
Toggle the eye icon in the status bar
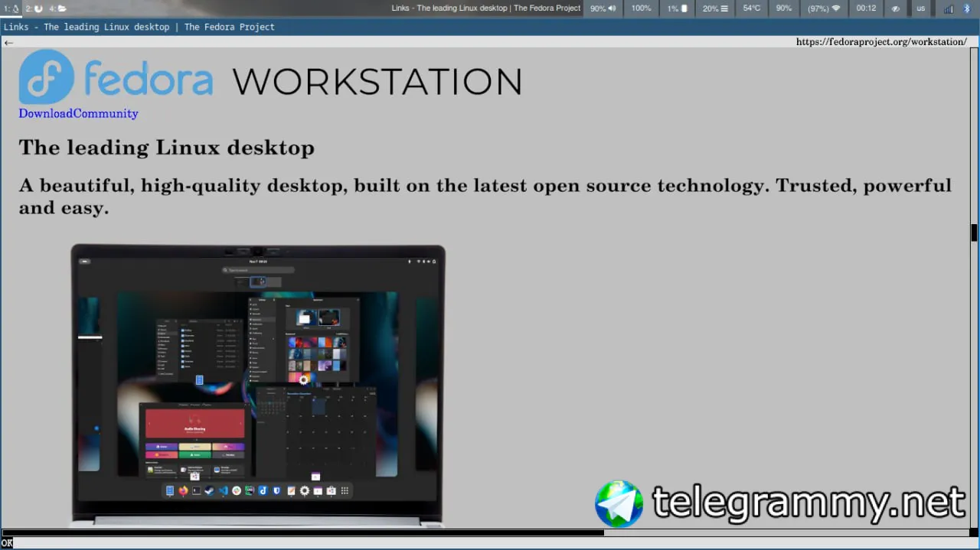[896, 8]
